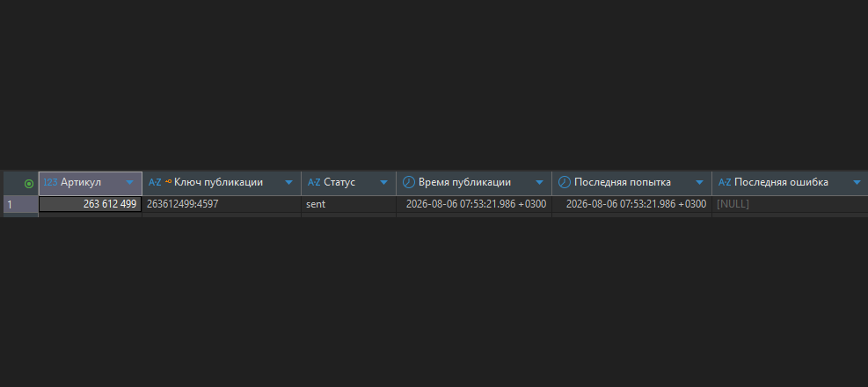Click the green record-mode icon in grid corner

[29, 183]
